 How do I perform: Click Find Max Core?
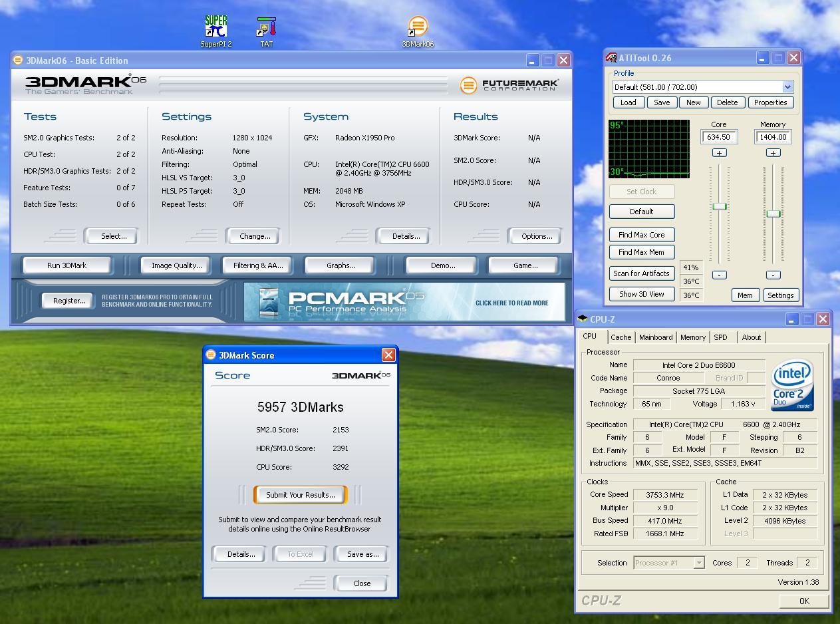(642, 235)
